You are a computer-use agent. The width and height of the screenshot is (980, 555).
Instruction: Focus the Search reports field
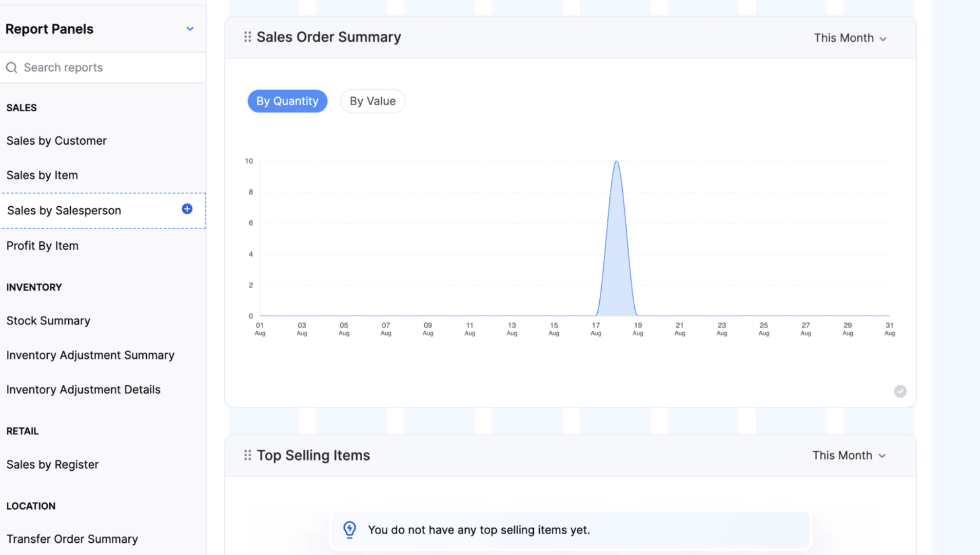coord(103,67)
